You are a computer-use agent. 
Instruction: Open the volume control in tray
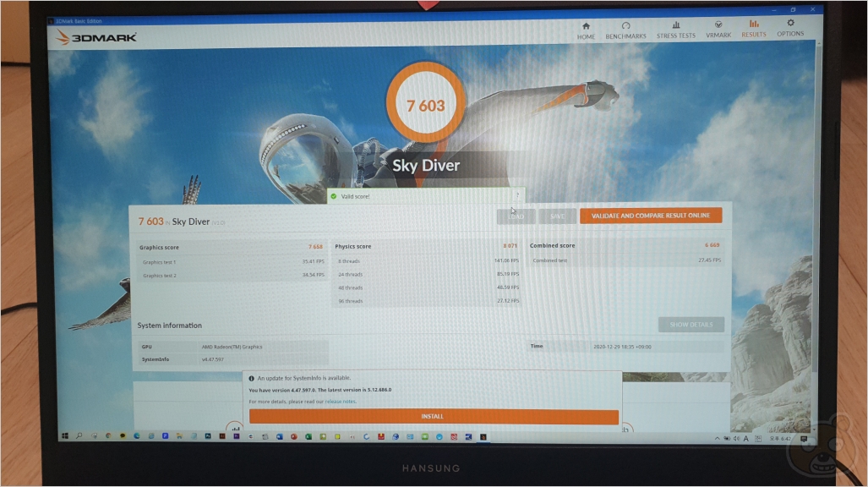(x=736, y=439)
